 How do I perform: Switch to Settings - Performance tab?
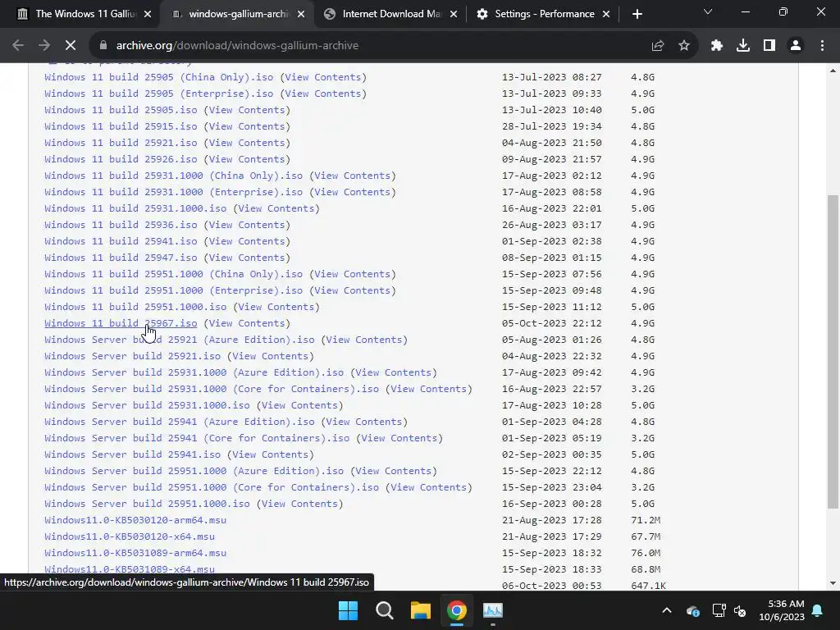click(545, 14)
